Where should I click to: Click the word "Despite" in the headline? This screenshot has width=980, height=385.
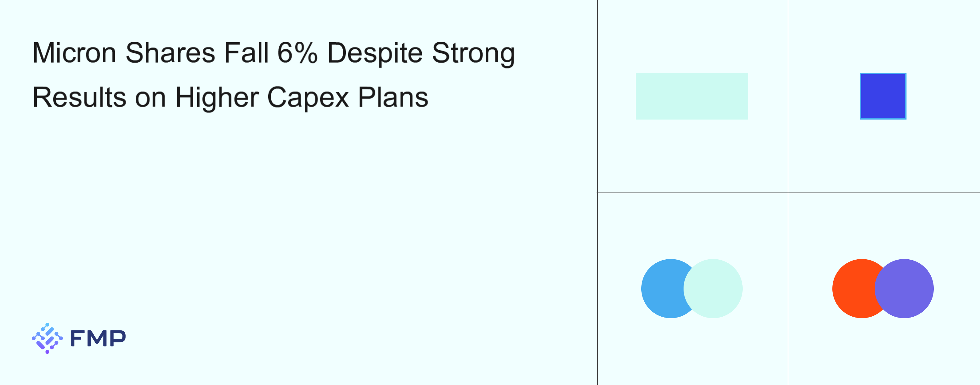tap(375, 53)
